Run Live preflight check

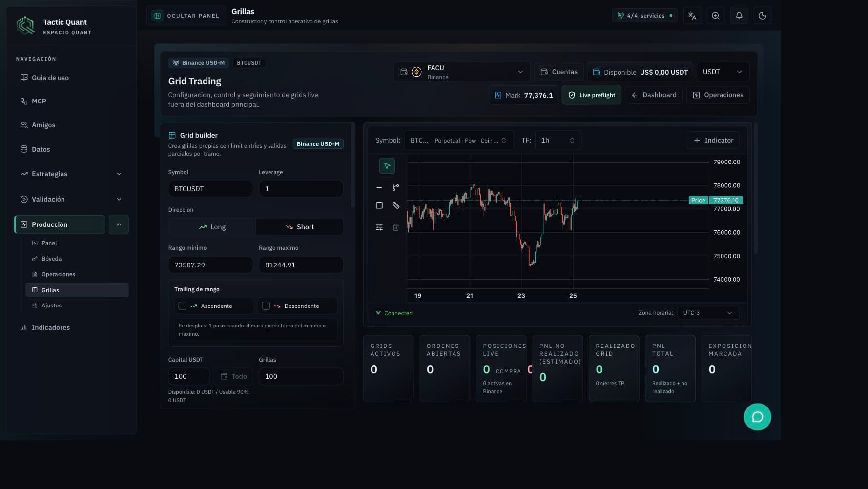point(592,95)
